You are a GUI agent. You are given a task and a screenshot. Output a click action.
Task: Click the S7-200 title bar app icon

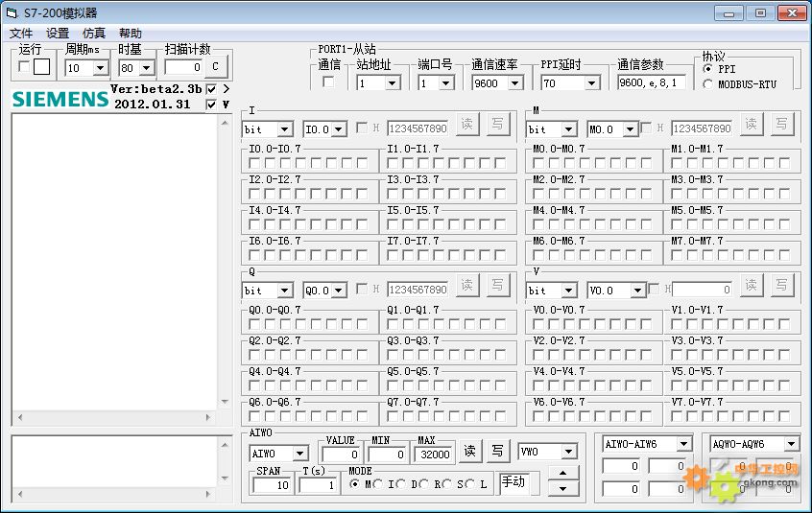tap(12, 12)
